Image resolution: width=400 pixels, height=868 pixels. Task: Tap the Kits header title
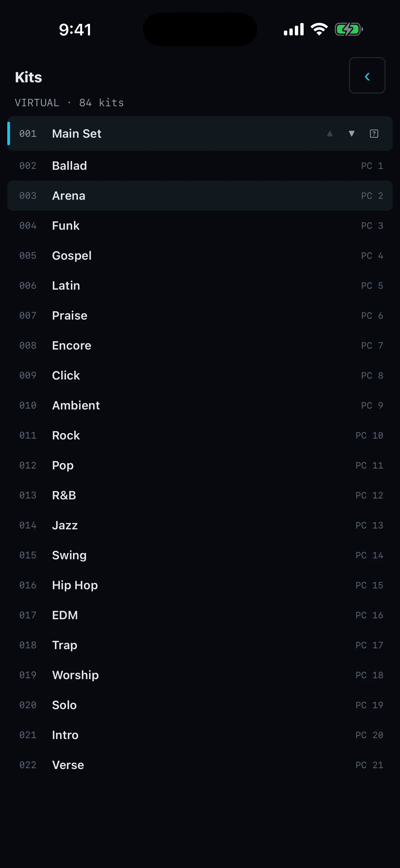[28, 77]
